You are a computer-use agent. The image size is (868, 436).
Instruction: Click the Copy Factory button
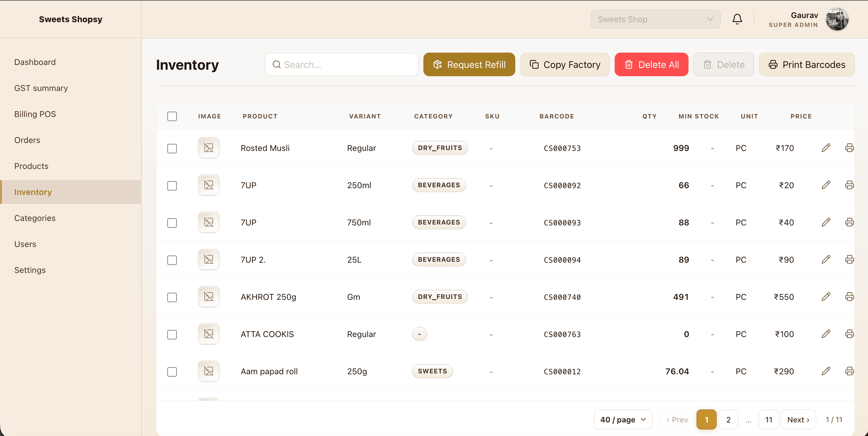tap(565, 64)
